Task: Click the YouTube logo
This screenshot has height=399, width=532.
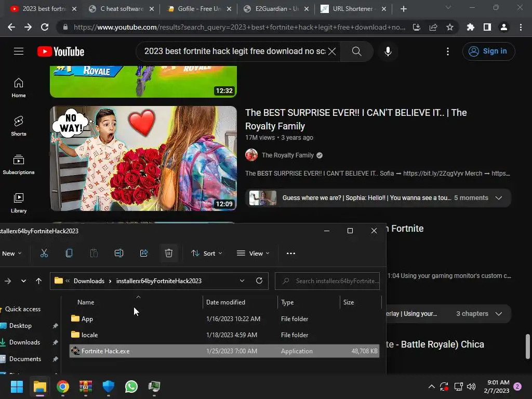Action: click(61, 51)
